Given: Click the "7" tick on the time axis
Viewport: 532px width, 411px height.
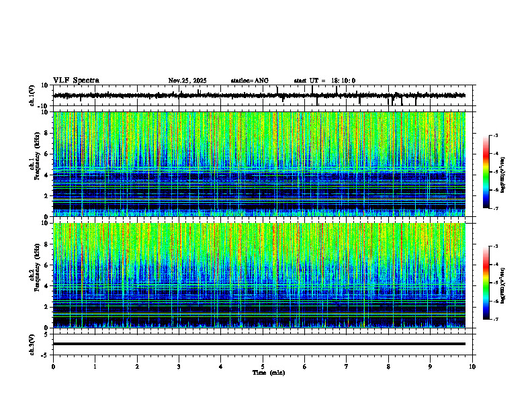Looking at the screenshot, I should [347, 367].
